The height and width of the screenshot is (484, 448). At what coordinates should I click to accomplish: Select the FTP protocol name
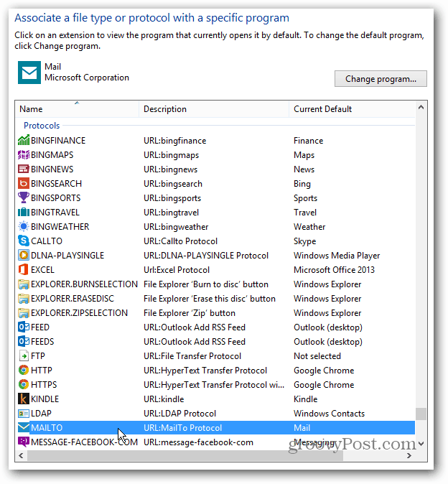pos(38,355)
